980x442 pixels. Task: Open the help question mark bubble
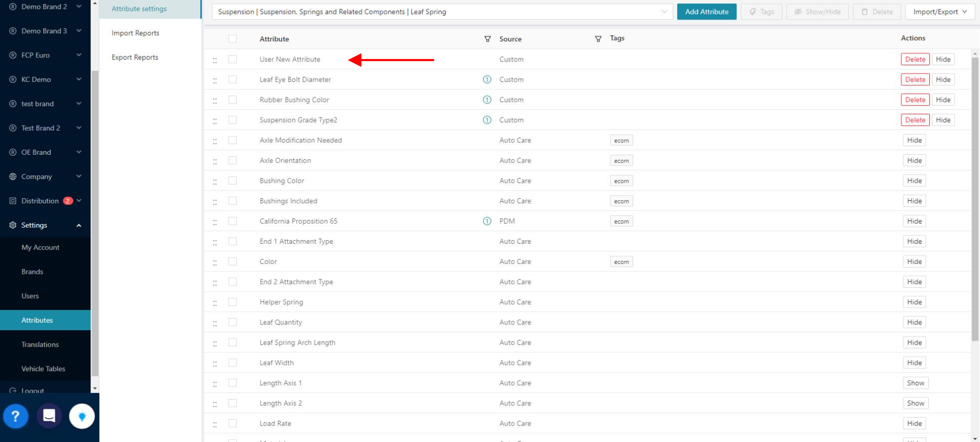click(x=16, y=416)
